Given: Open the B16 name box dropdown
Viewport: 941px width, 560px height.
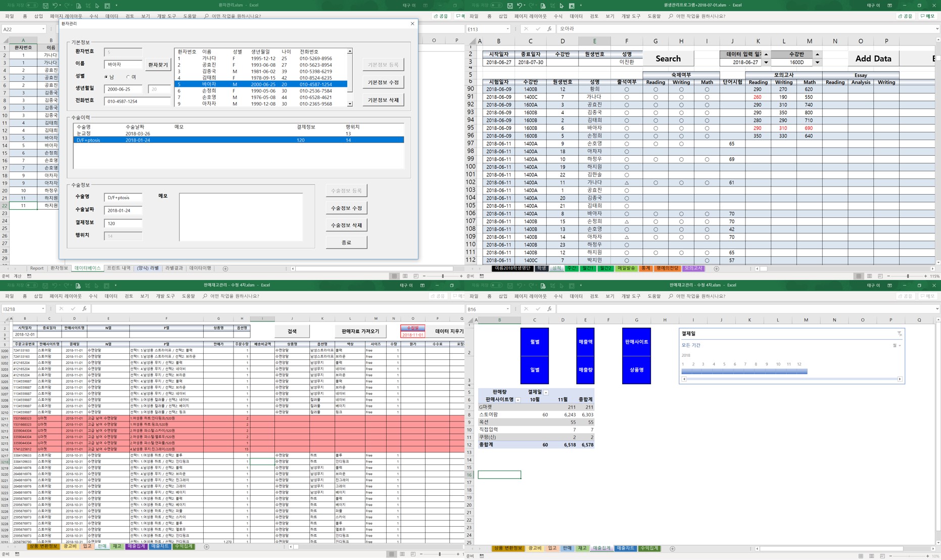Looking at the screenshot, I should 508,309.
